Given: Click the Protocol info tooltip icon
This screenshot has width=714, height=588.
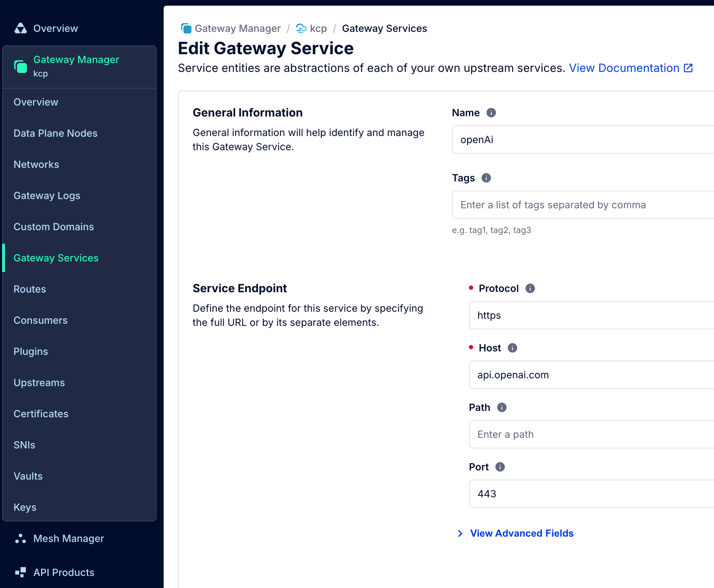Looking at the screenshot, I should [x=530, y=288].
